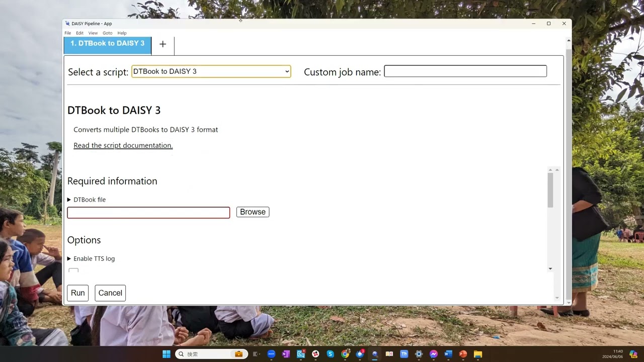
Task: Click the Cancel button
Action: point(110,293)
